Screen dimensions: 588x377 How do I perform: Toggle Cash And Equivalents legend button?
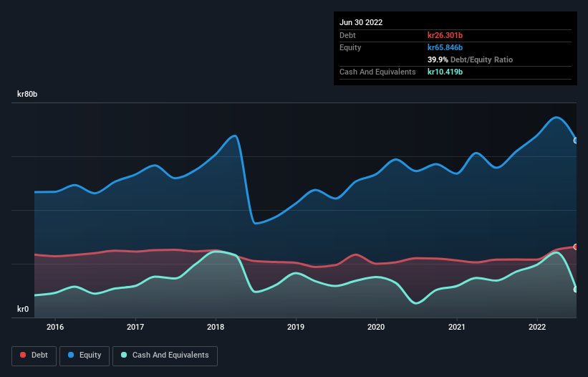point(165,355)
